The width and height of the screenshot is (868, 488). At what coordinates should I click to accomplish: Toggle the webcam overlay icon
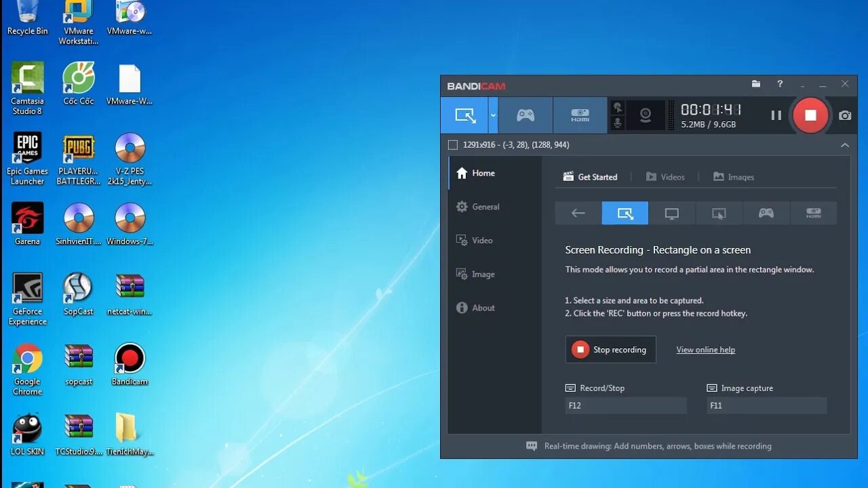coord(646,115)
